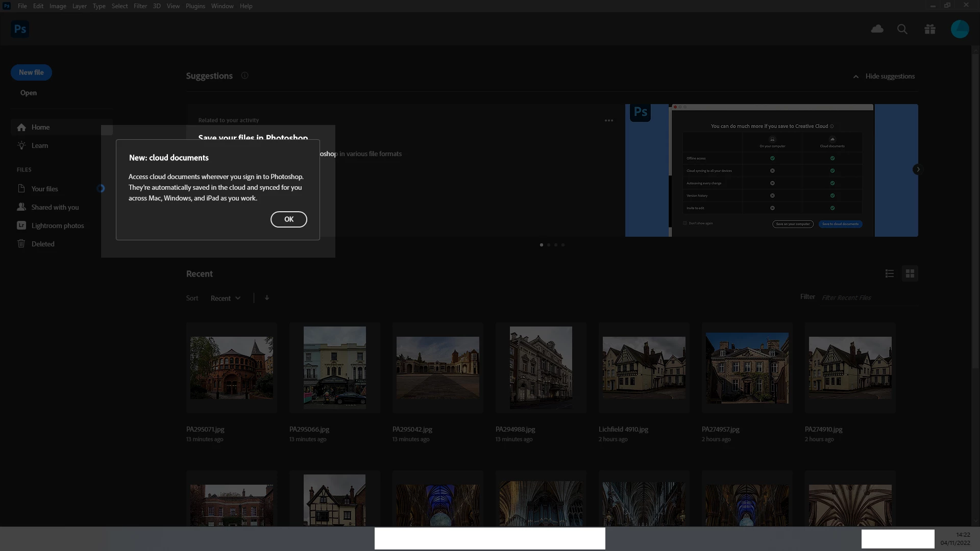This screenshot has width=980, height=551.
Task: Go to next suggestion with arrow
Action: (x=918, y=169)
